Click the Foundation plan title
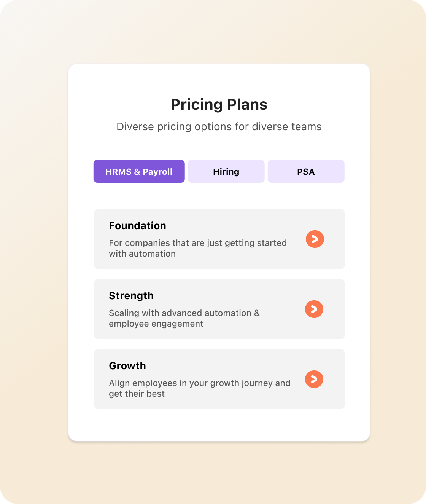Viewport: 426px width, 504px height. pyautogui.click(x=137, y=226)
